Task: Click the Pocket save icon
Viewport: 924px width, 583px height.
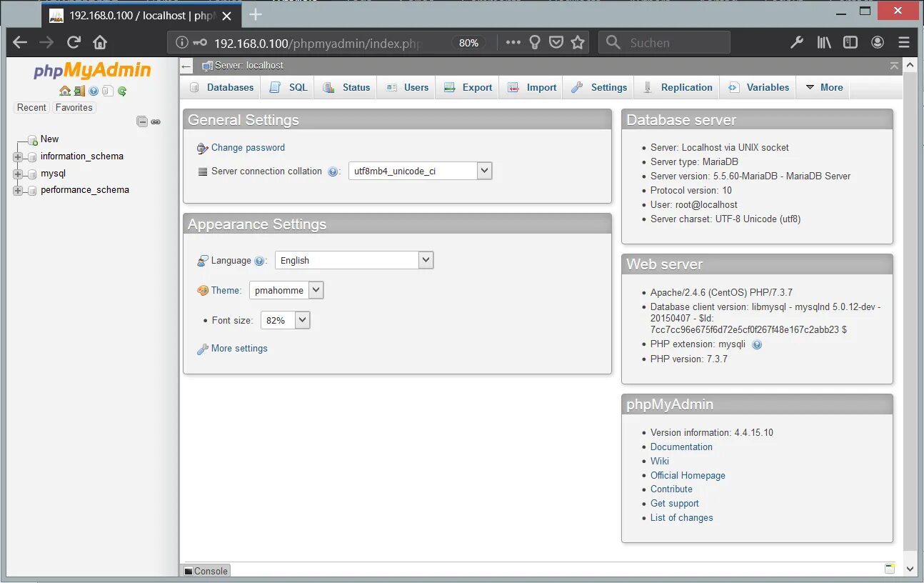Action: tap(556, 42)
